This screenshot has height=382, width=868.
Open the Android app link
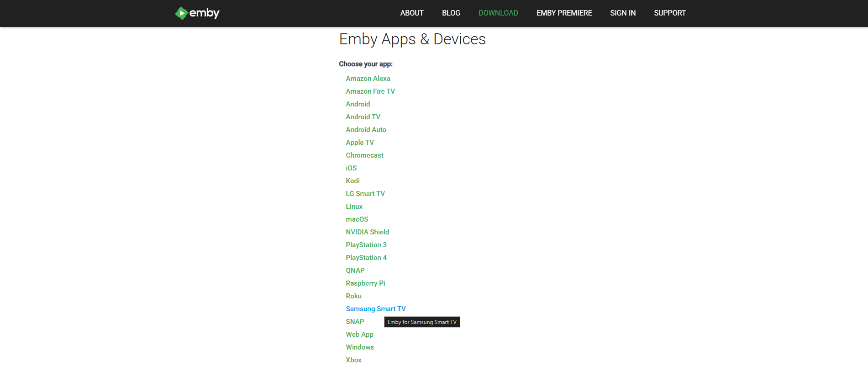click(x=358, y=104)
